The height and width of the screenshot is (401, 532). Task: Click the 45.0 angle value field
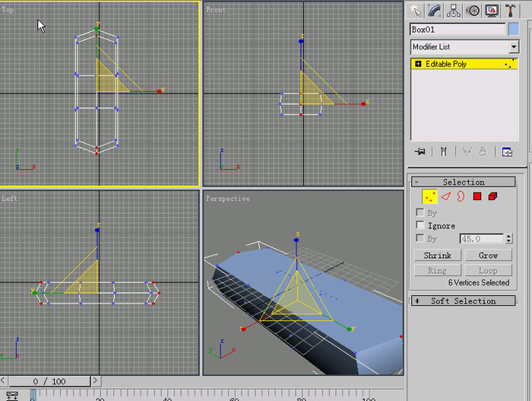(482, 239)
